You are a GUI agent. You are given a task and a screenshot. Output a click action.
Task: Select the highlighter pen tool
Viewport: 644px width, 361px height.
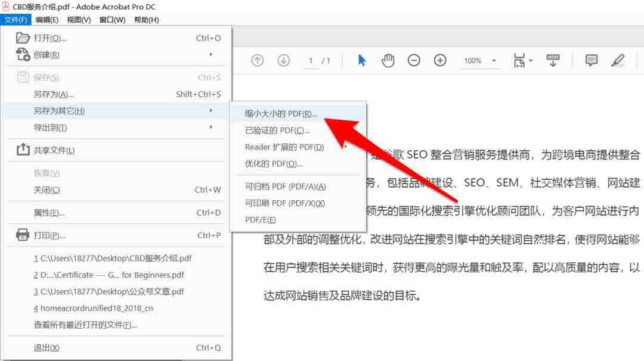[618, 61]
